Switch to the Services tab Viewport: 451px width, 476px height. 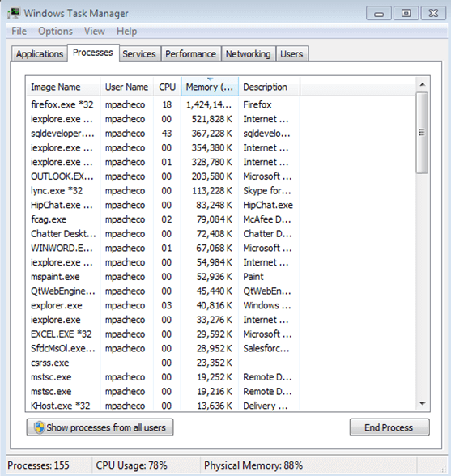(x=139, y=54)
